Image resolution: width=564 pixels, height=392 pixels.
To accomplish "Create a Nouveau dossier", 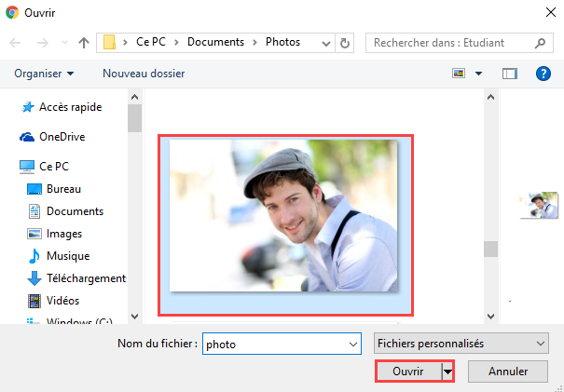I will pos(144,74).
